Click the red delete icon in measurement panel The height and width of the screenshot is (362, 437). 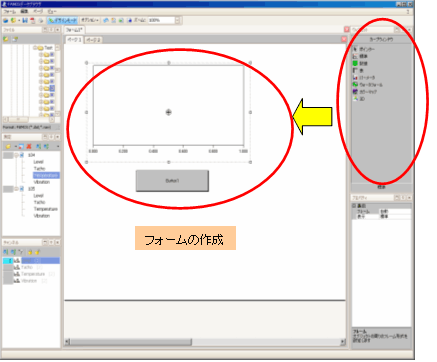pyautogui.click(x=29, y=146)
